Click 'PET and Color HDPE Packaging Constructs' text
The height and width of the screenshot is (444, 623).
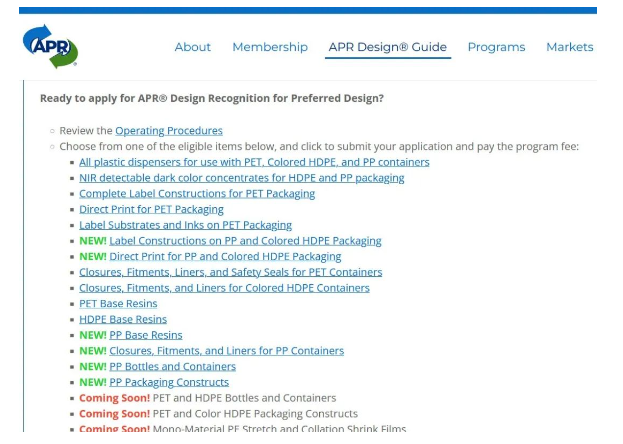tap(255, 413)
